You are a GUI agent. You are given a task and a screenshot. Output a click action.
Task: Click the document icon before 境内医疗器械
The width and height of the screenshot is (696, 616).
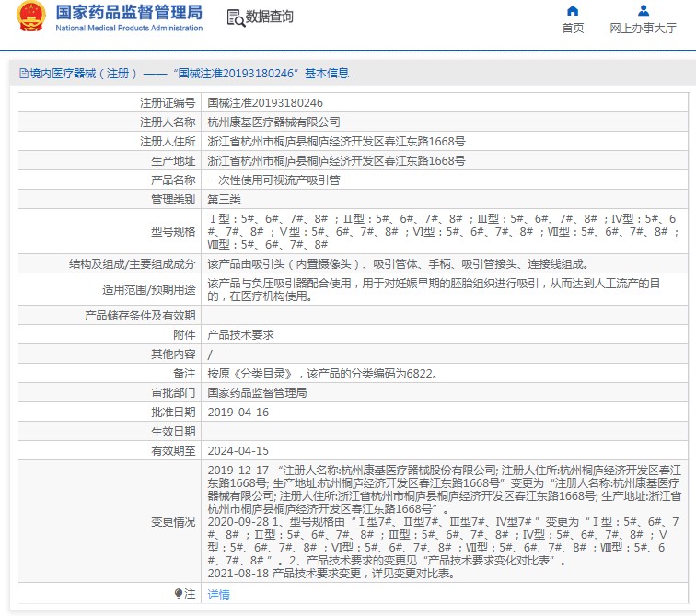(24, 74)
